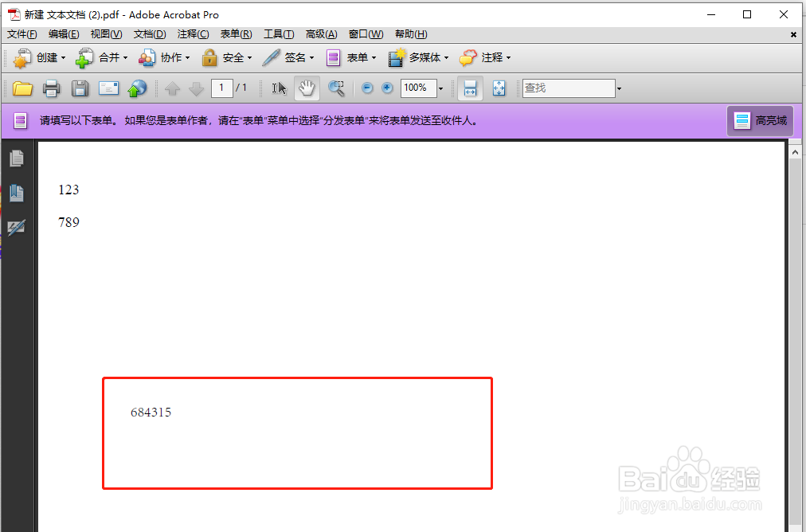Open the 表单(R) menu

point(236,34)
